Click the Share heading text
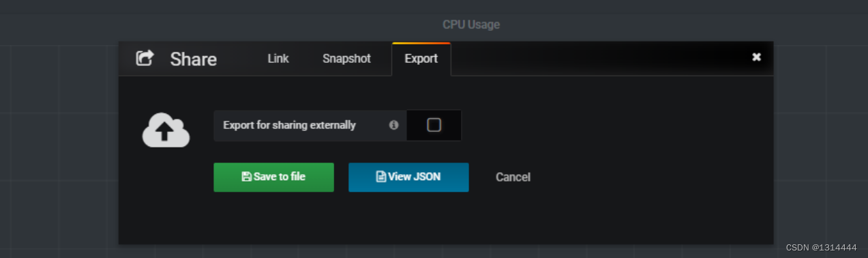This screenshot has width=868, height=258. tap(194, 59)
